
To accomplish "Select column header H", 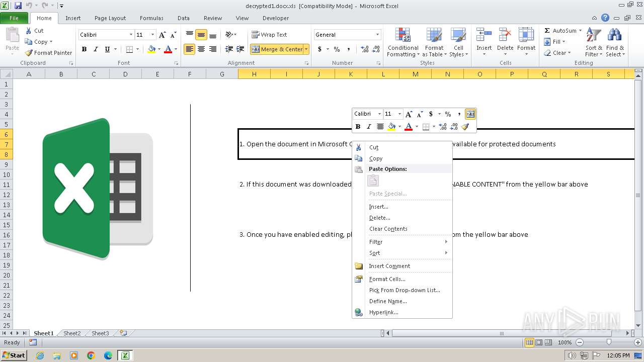I will (x=254, y=74).
